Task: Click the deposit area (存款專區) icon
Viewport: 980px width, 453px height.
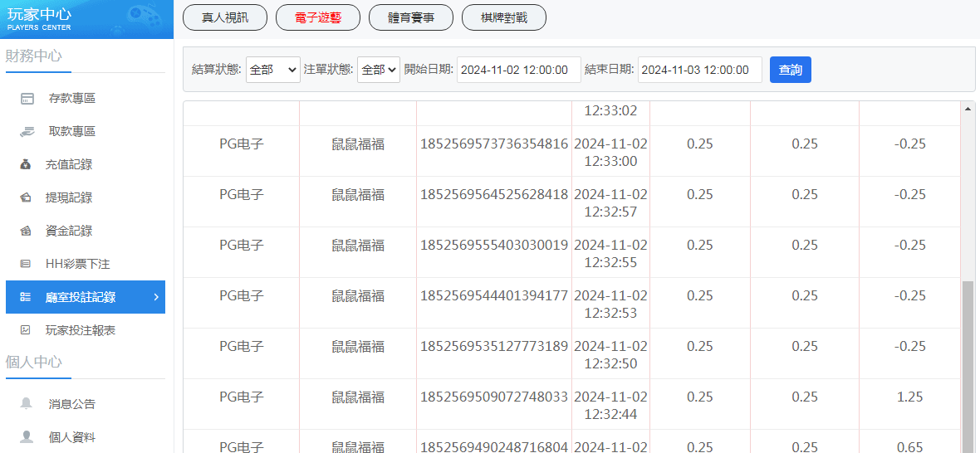Action: coord(27,99)
